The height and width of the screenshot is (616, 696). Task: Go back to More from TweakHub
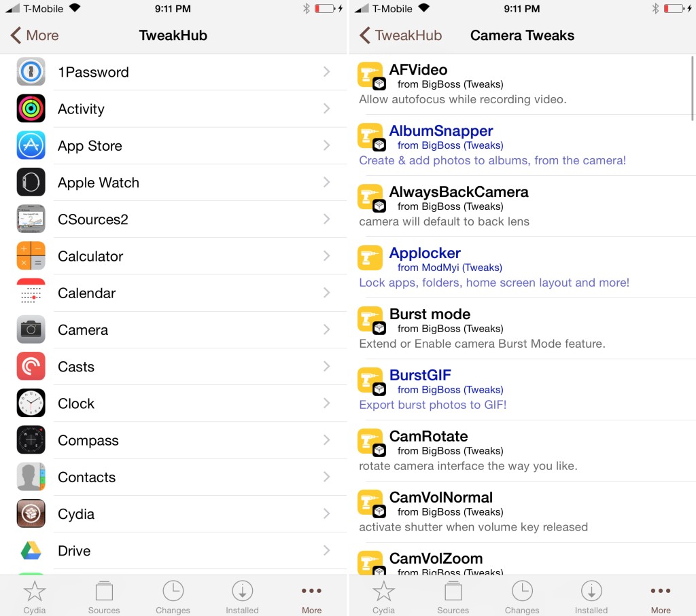pos(35,35)
